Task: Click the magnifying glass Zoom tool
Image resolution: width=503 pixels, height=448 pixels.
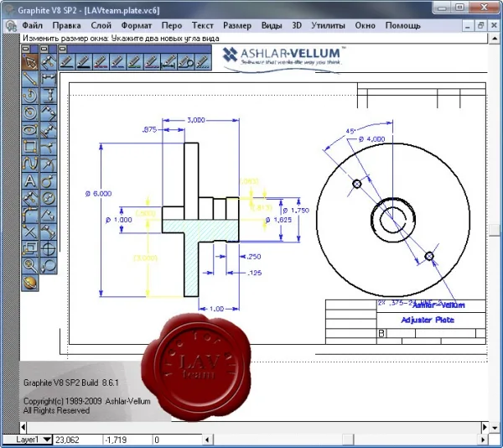Action: click(30, 265)
